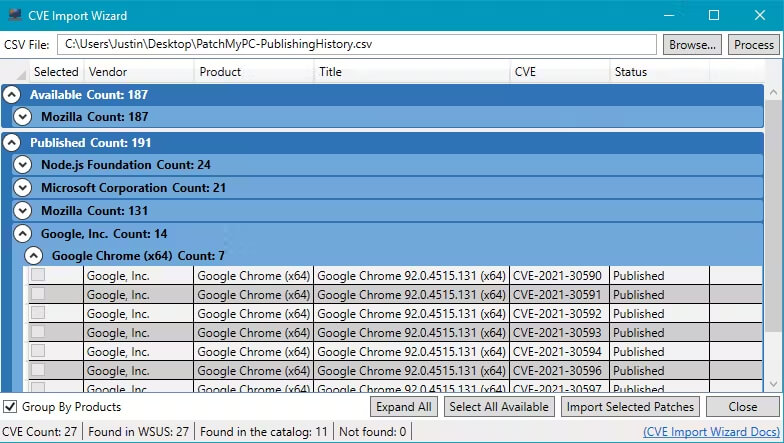The width and height of the screenshot is (784, 443).
Task: Click the Browse... button
Action: click(x=692, y=44)
